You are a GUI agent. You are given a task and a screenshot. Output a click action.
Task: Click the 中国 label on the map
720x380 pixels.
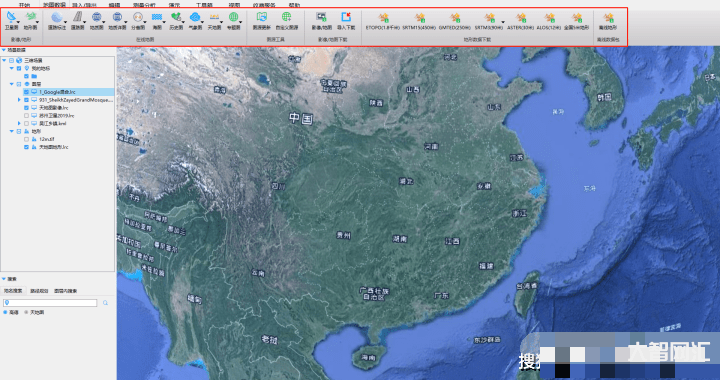coord(301,118)
